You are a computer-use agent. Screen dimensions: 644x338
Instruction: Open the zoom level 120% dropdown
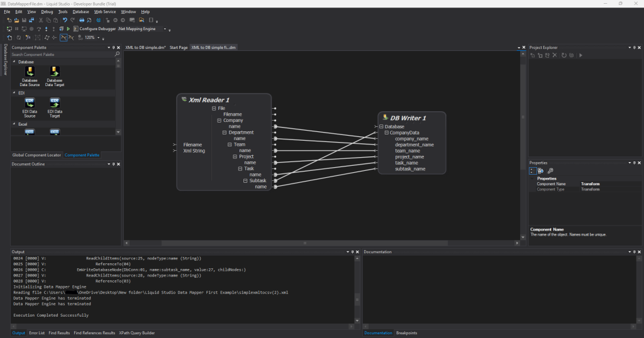tap(98, 38)
